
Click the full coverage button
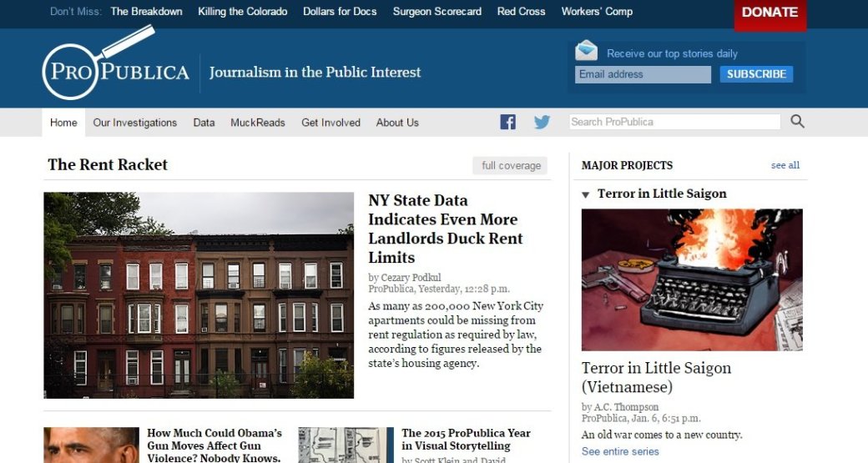tap(511, 165)
